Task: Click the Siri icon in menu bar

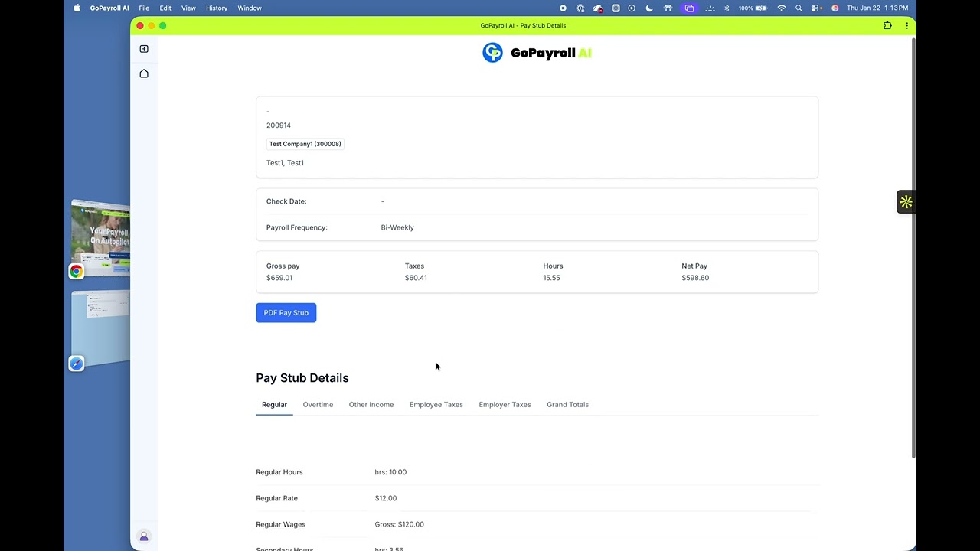Action: click(x=835, y=8)
